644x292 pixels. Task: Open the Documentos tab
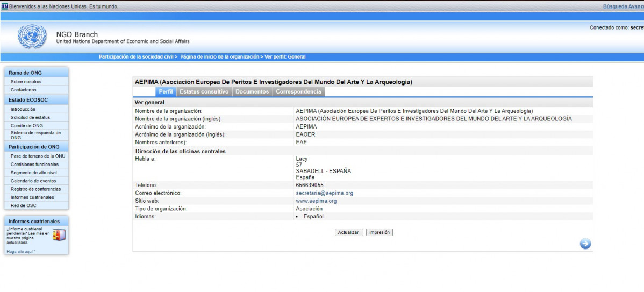(x=252, y=91)
